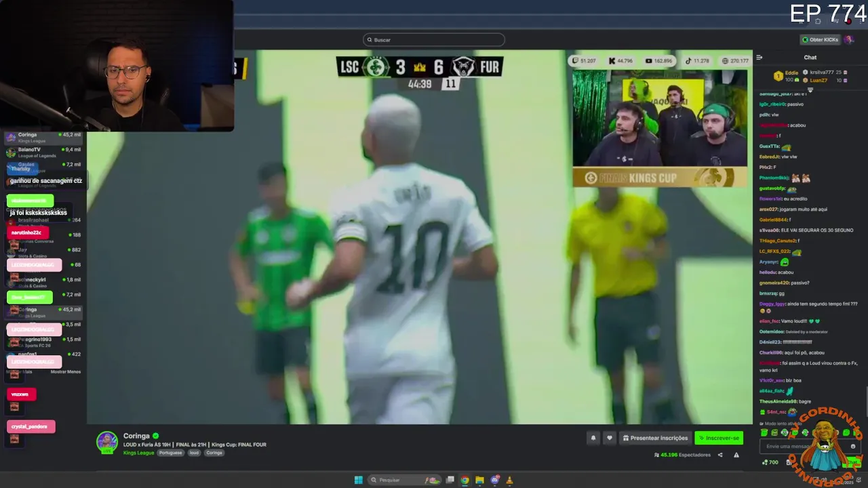Screen dimensions: 868x488
Task: Select the Portuguese tag
Action: pos(170,453)
